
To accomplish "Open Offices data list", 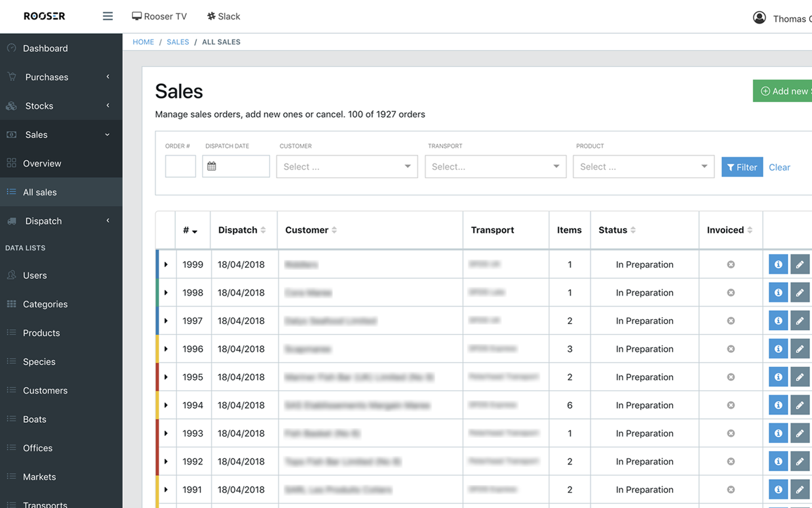I will (61, 448).
